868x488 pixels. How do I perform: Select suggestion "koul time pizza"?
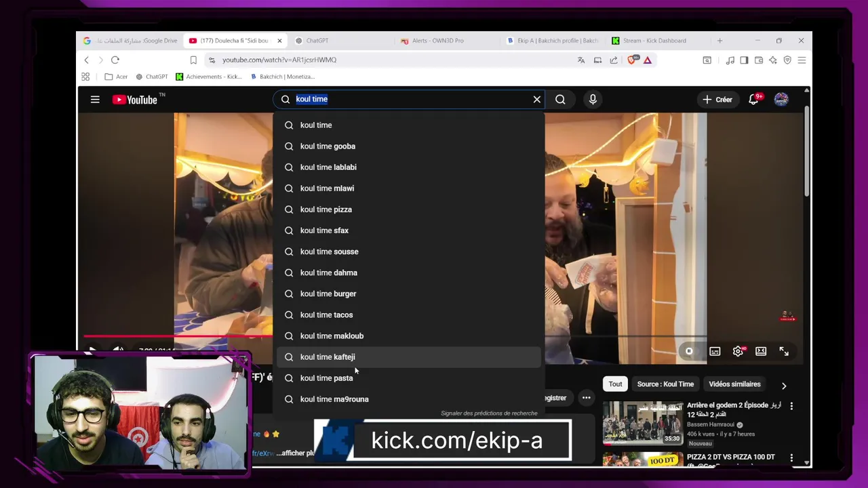pos(409,209)
